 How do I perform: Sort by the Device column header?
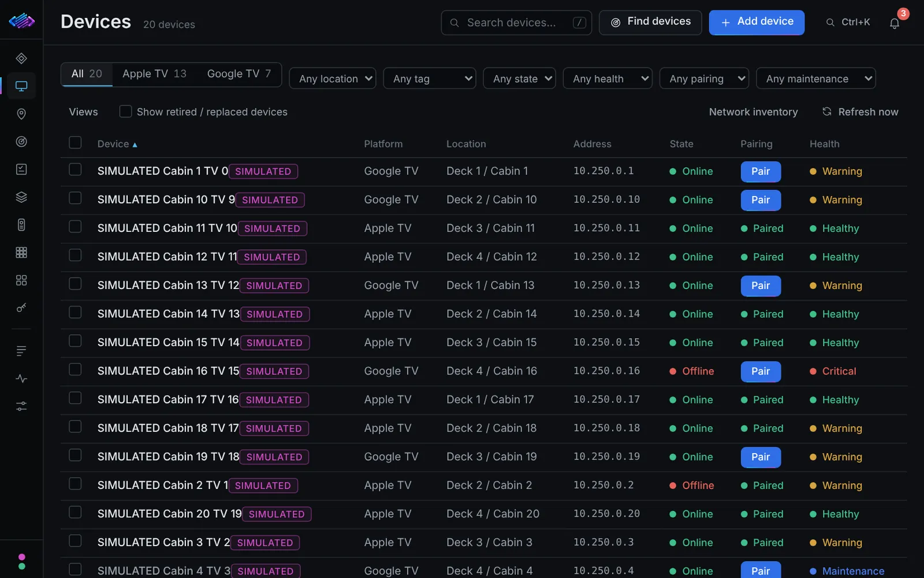point(117,144)
